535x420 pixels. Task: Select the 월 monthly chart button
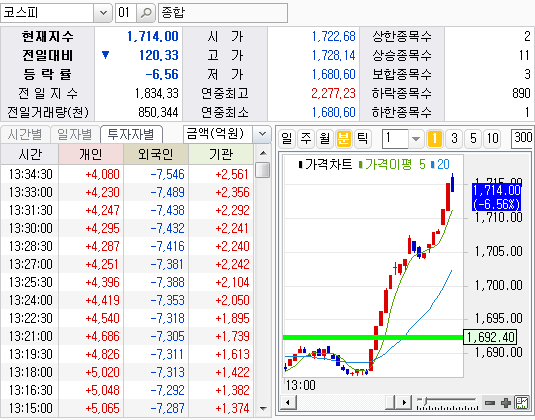(325, 139)
